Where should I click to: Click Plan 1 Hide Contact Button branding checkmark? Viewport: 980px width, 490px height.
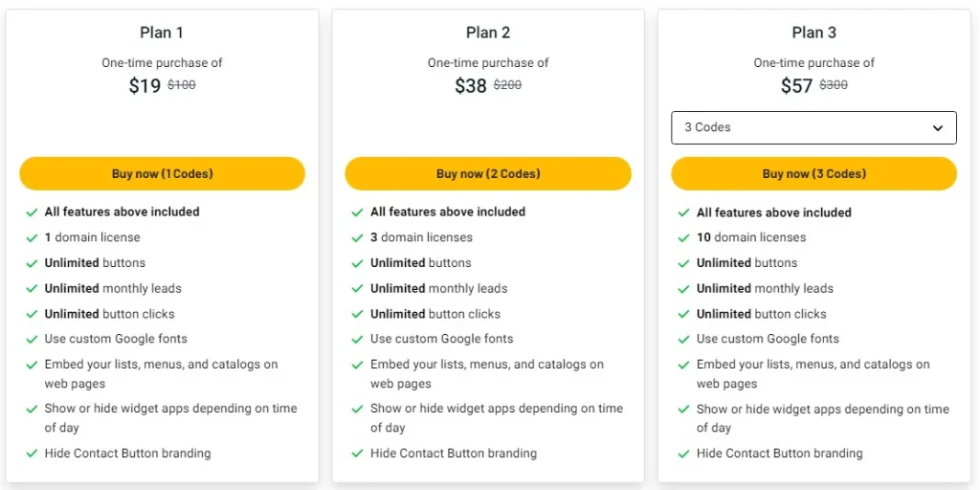pos(32,454)
